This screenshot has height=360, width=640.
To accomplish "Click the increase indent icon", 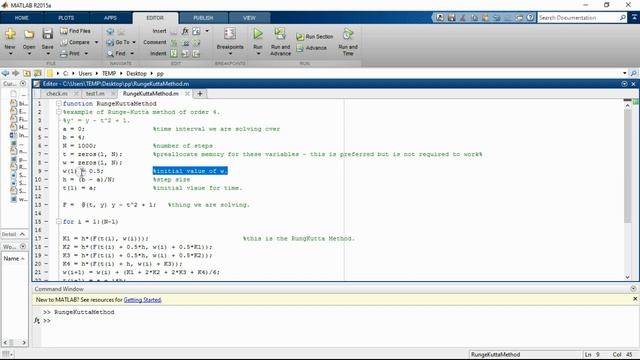I will pos(185,53).
